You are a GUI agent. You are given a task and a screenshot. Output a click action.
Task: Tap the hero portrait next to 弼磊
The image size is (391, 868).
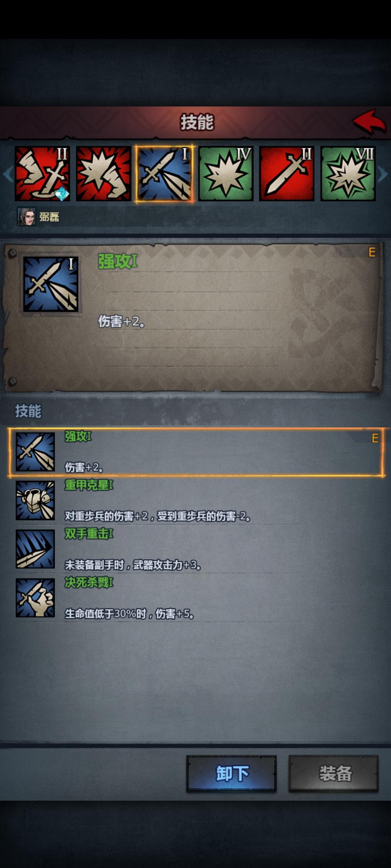coord(27,217)
